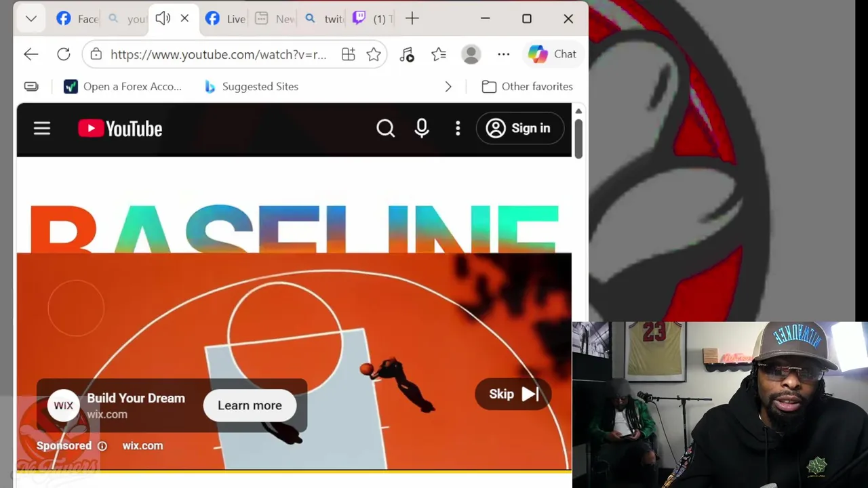
Task: Switch to the first Facebook tab
Action: tap(77, 19)
